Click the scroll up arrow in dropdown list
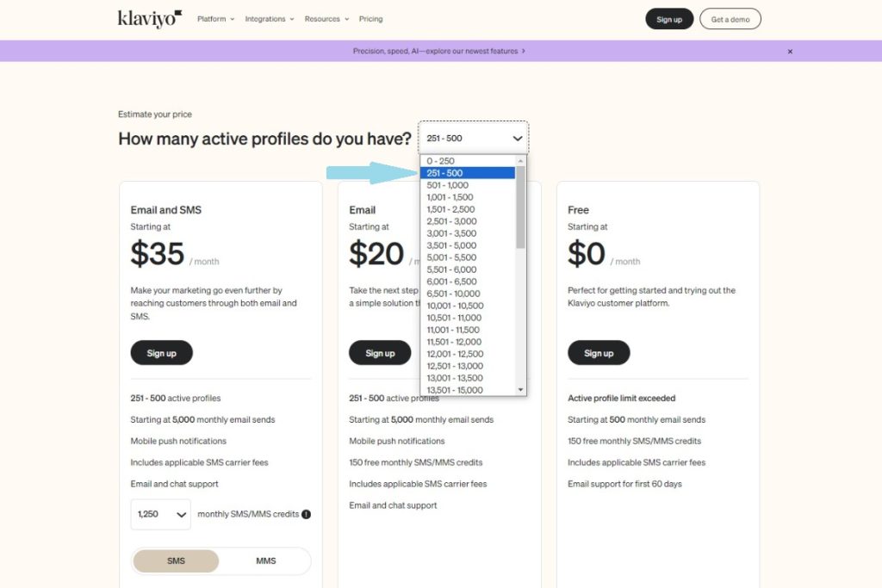Image resolution: width=882 pixels, height=588 pixels. [x=520, y=161]
